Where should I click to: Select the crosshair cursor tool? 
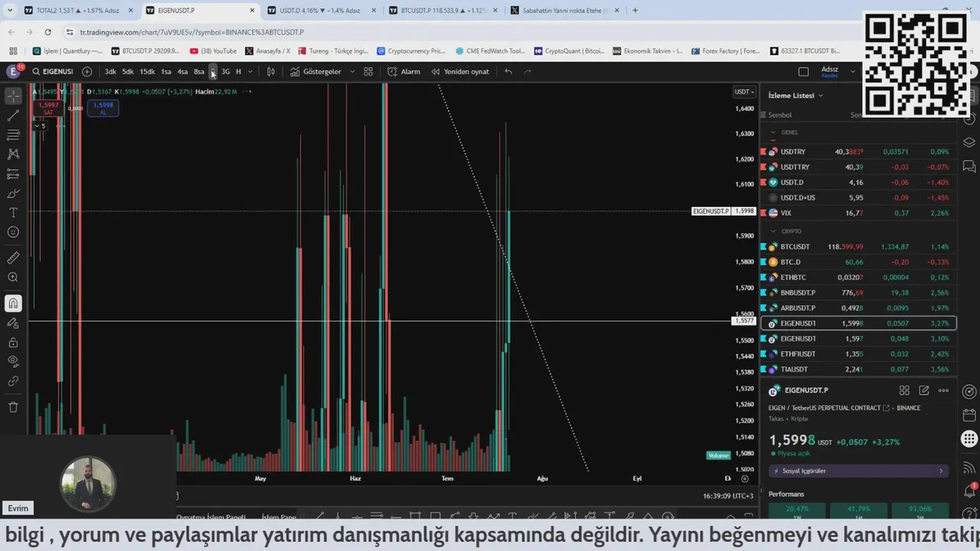pos(13,96)
